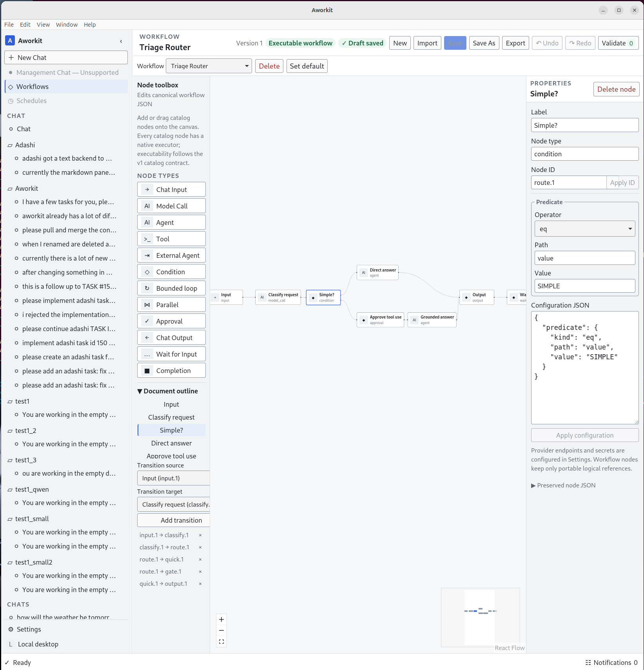The image size is (644, 670).
Task: Expand Preserved node JSON
Action: [563, 485]
